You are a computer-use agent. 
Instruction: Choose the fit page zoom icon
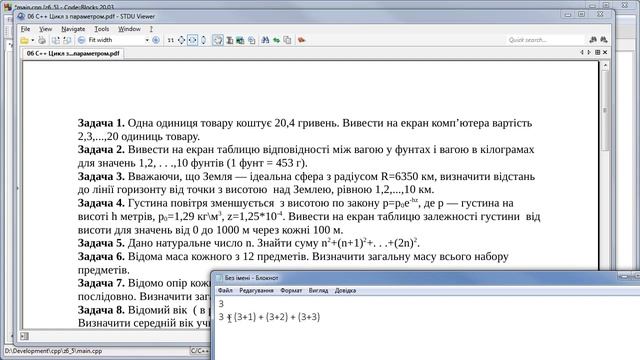point(182,40)
